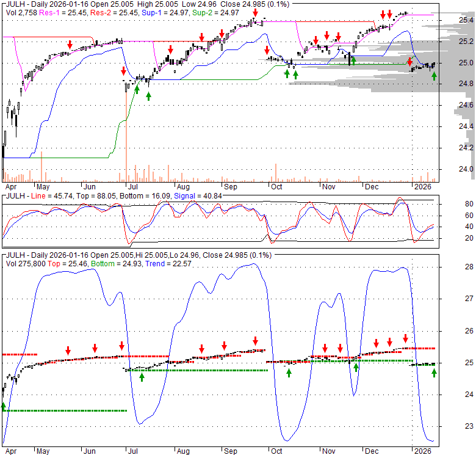The image size is (476, 455).
Task: Click 'Open 25.005' in the top chart title
Action: click(x=112, y=4)
